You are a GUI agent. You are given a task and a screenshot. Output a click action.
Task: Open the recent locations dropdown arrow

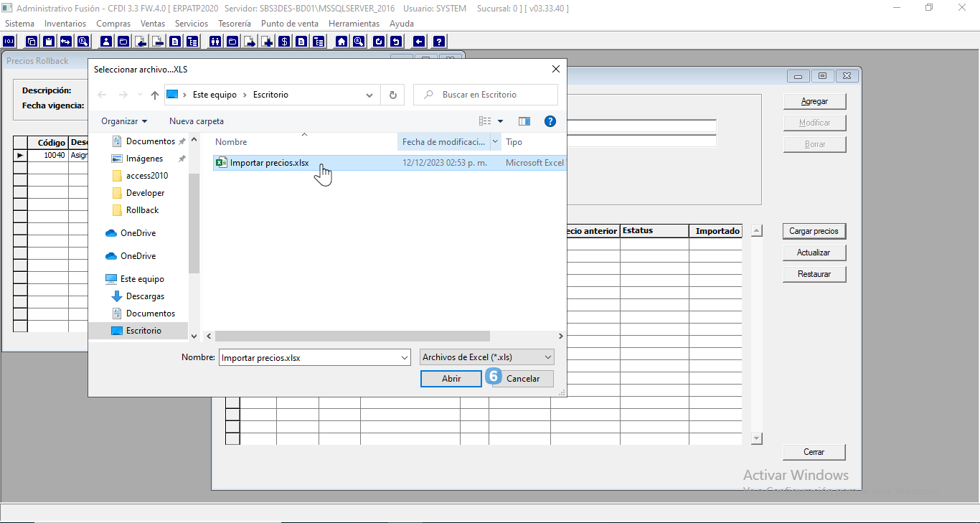[x=139, y=95]
